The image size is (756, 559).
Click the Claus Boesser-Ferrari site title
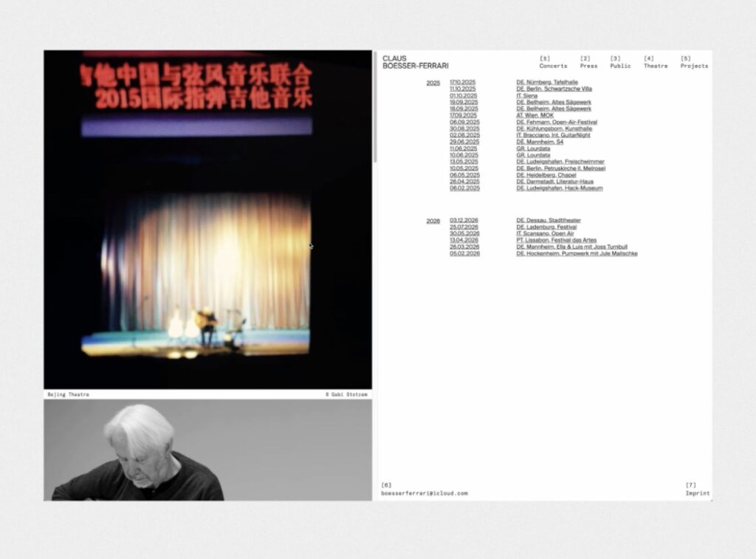coord(415,62)
